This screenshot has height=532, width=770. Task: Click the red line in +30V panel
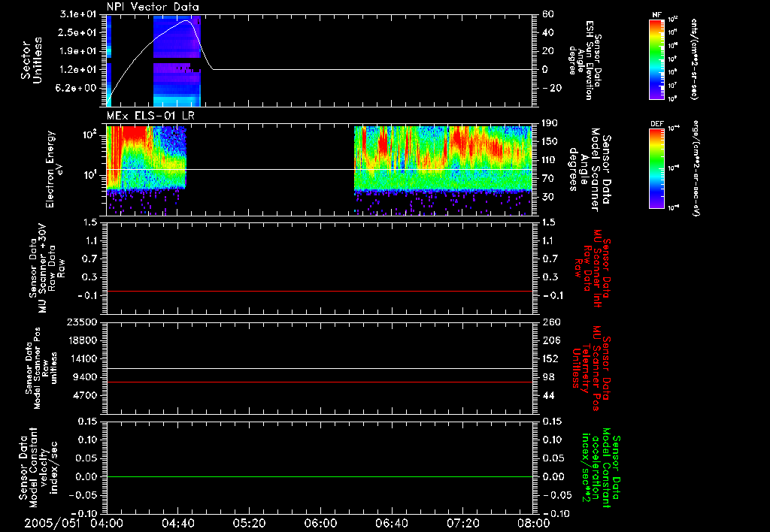319,291
